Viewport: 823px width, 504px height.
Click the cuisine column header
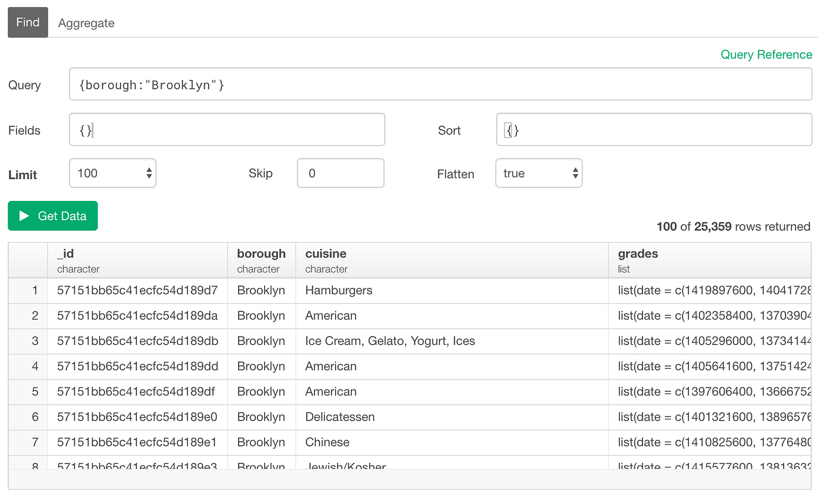(325, 254)
